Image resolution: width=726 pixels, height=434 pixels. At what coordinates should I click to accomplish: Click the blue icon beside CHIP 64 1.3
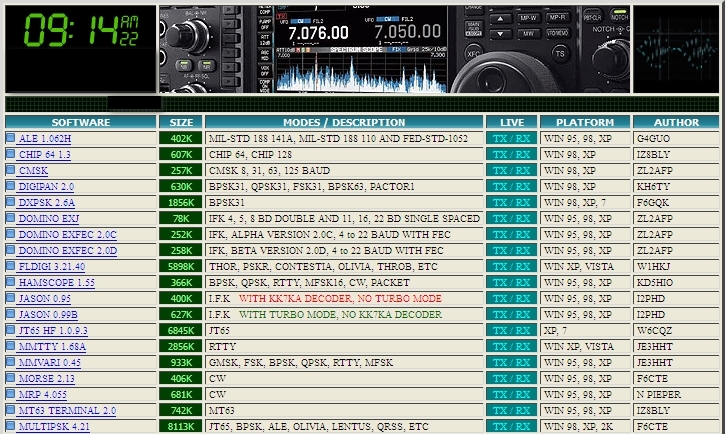coord(10,154)
